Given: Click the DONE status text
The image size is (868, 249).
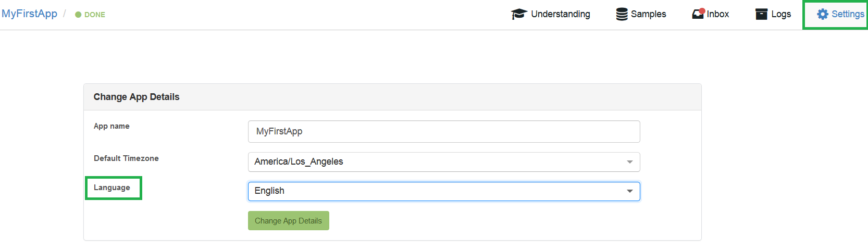Looking at the screenshot, I should click(x=95, y=15).
